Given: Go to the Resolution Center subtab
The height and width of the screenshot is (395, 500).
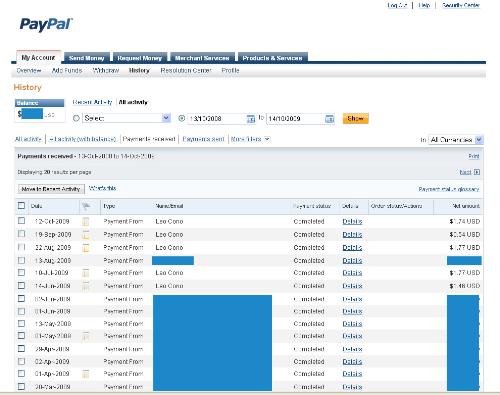Looking at the screenshot, I should [186, 71].
